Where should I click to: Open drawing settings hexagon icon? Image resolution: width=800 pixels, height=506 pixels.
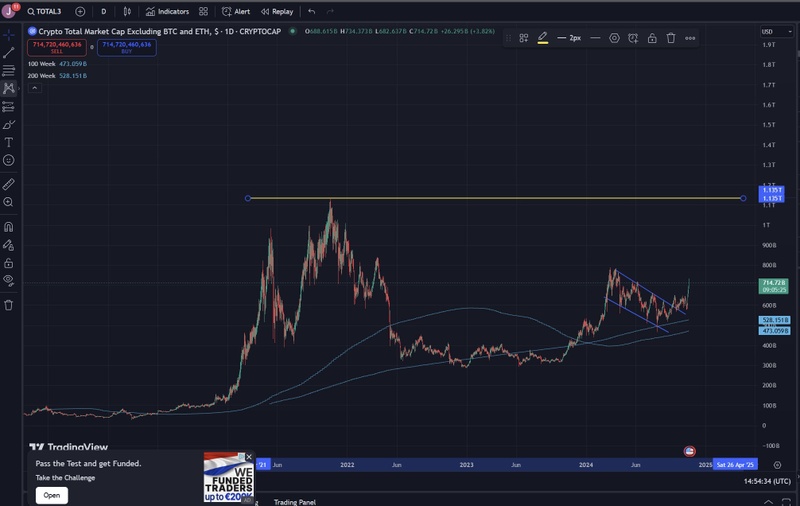pyautogui.click(x=614, y=38)
